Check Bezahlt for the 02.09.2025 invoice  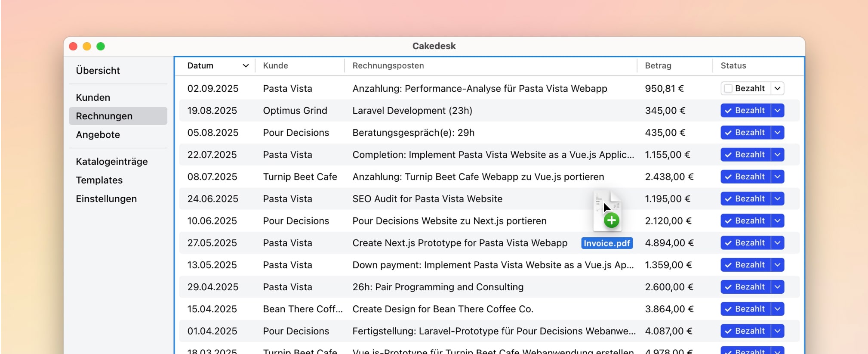(745, 88)
